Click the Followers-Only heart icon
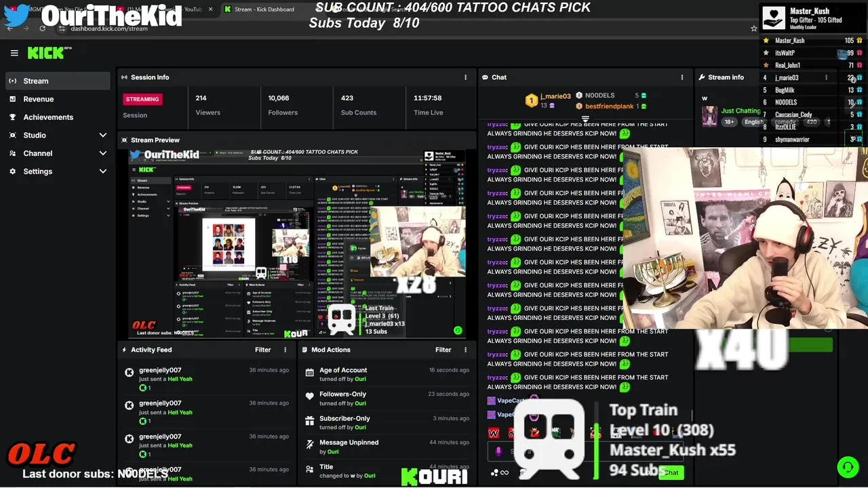 (310, 396)
